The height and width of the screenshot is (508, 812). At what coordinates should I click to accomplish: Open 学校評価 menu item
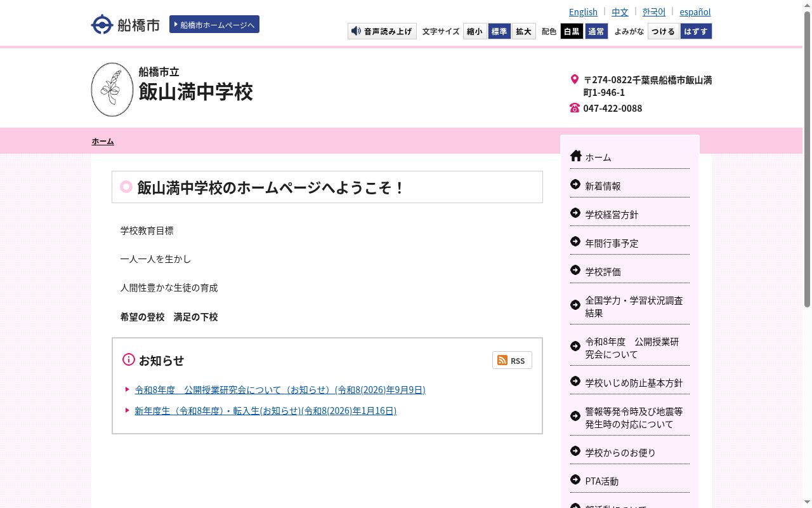point(603,271)
